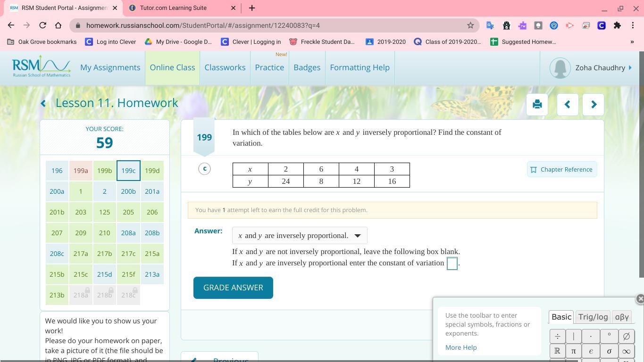Open the Chrome extensions puzzle icon
644x362 pixels.
tap(617, 25)
